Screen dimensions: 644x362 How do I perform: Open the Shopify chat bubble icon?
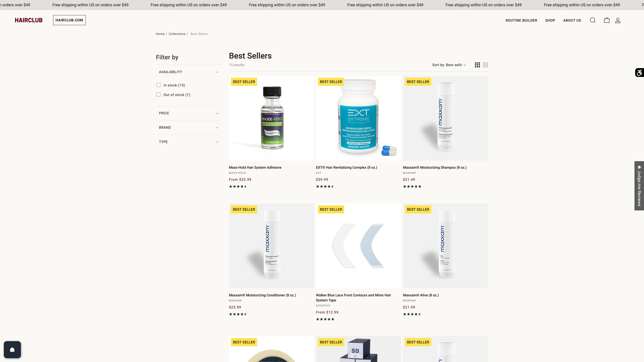12,350
